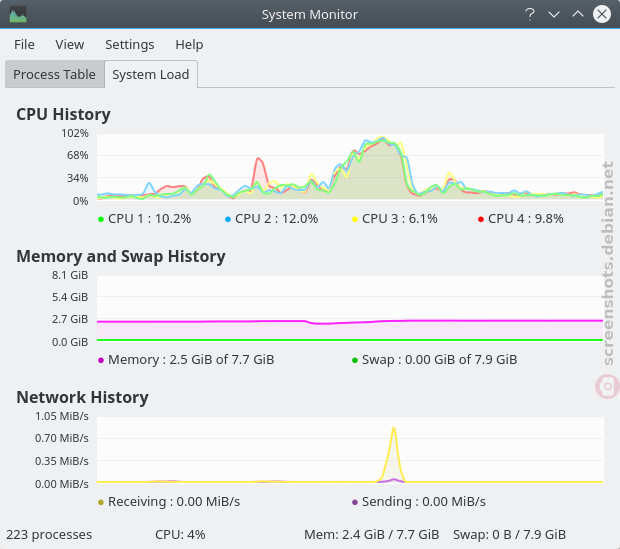The image size is (620, 549).
Task: Click the CPU History heading
Action: (x=63, y=114)
